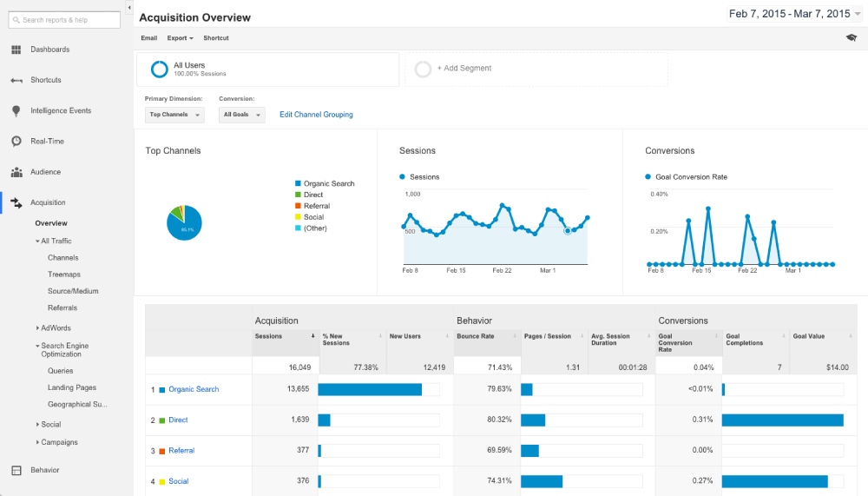868x496 pixels.
Task: Sort the Goal Completions column
Action: pyautogui.click(x=784, y=336)
